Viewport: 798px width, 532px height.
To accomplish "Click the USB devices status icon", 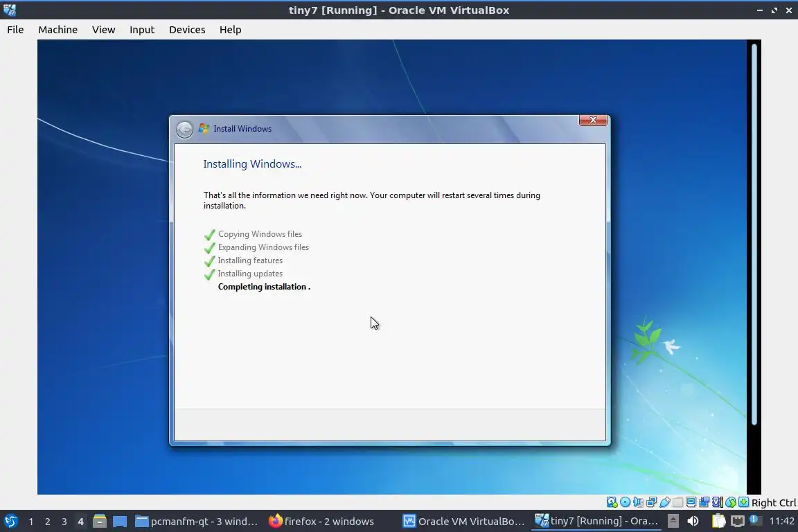I will pos(665,502).
